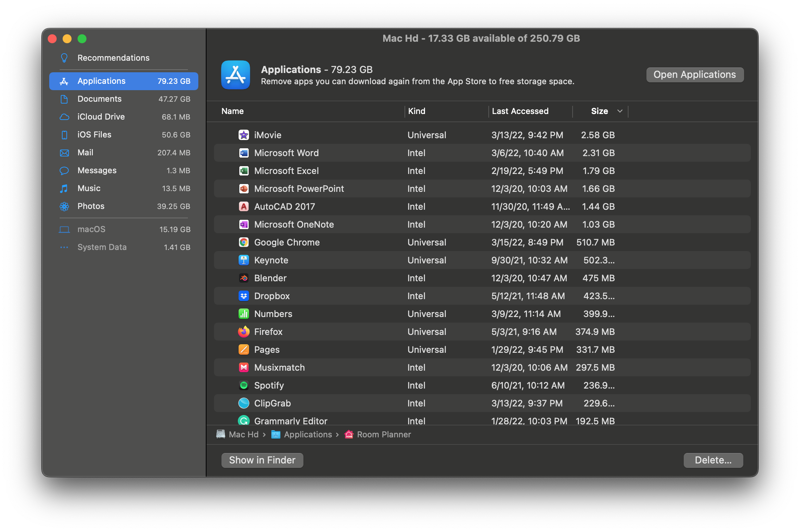The image size is (800, 532).
Task: Select Photos in the sidebar
Action: point(91,206)
